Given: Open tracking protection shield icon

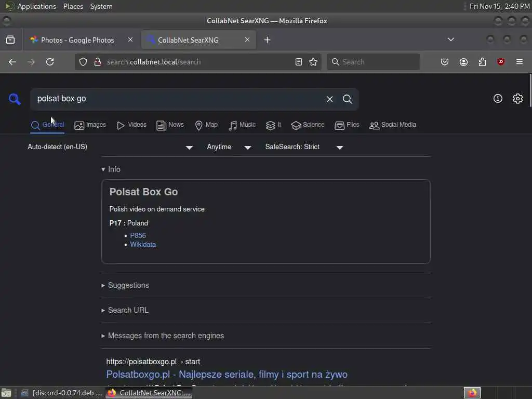Looking at the screenshot, I should 83,62.
